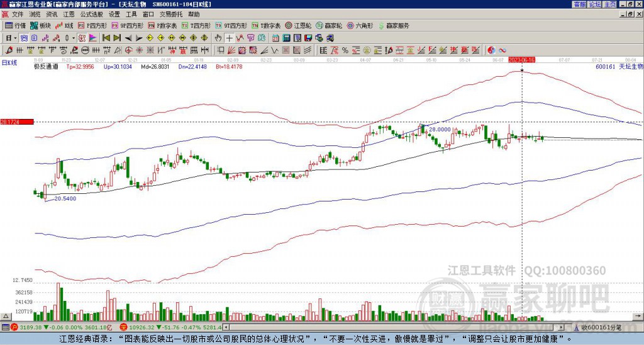Screen dimensions: 644x345
Task: Open the 六角形 hexagon tool
Action: (x=360, y=25)
